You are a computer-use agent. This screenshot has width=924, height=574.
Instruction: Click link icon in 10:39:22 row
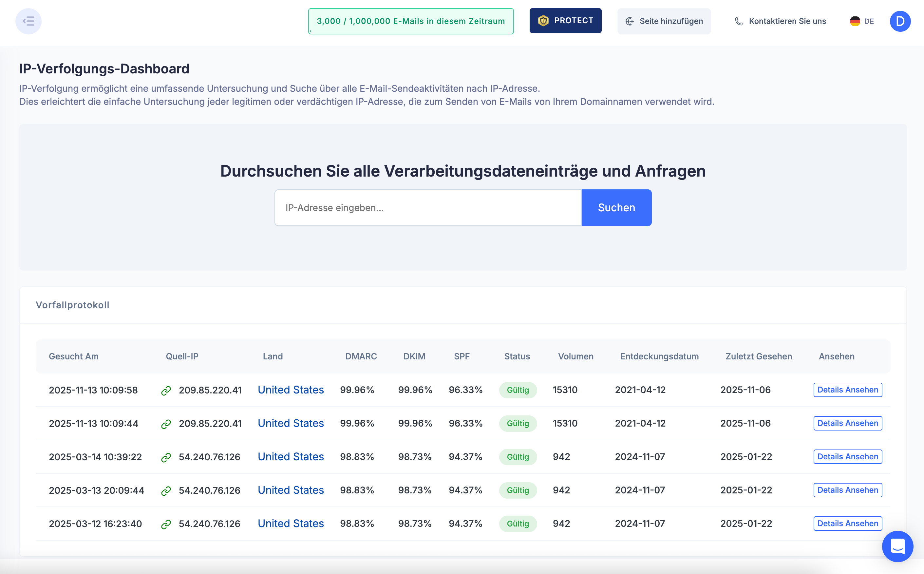click(x=166, y=457)
